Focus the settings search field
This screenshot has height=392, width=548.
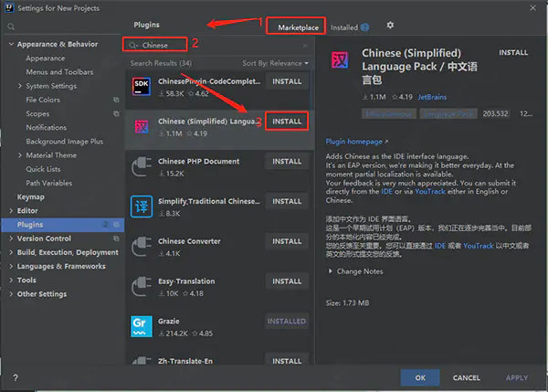coord(63,26)
